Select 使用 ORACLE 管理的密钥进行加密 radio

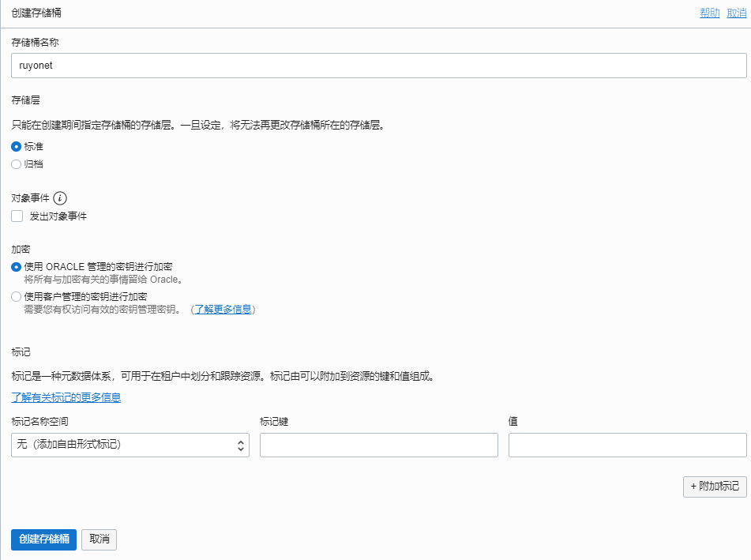(x=17, y=267)
